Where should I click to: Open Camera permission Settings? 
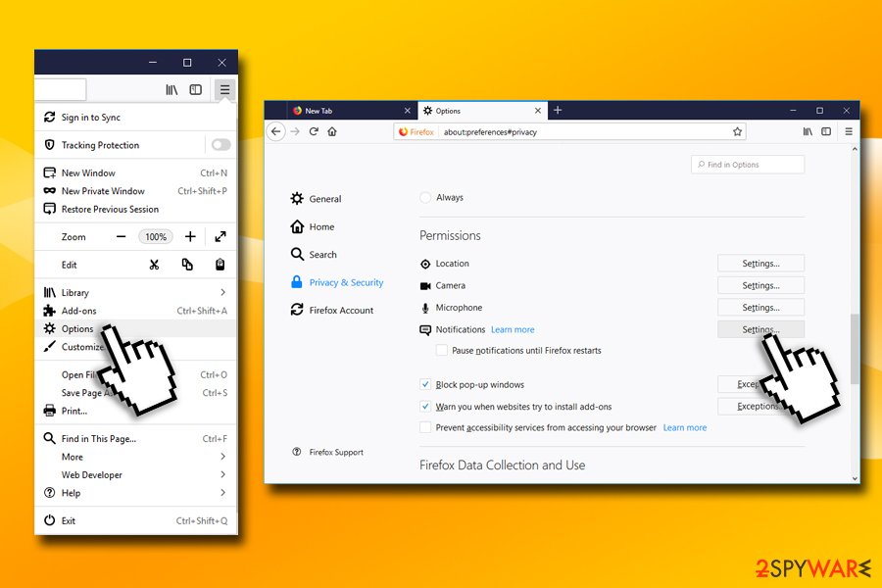[760, 285]
